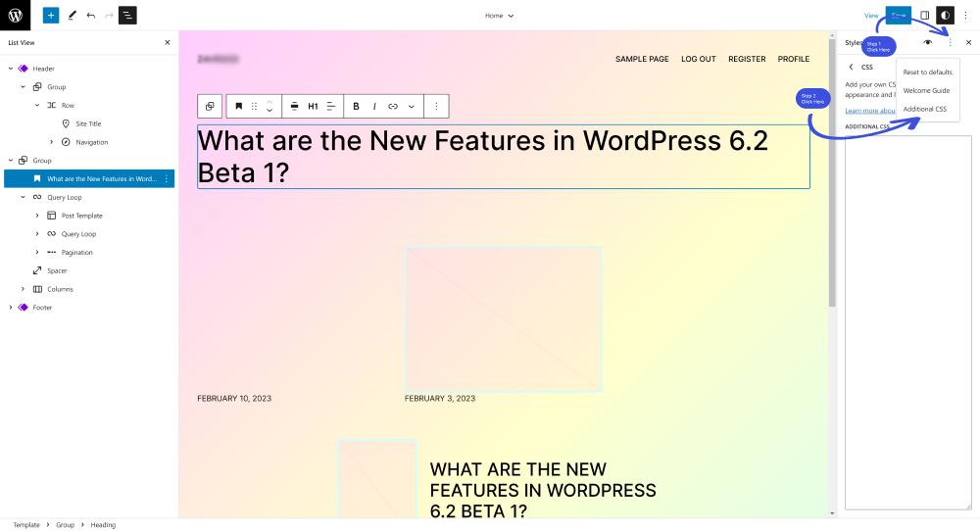Screen dimensions: 980x531
Task: Click the Pagination block icon in List View
Action: click(x=51, y=253)
